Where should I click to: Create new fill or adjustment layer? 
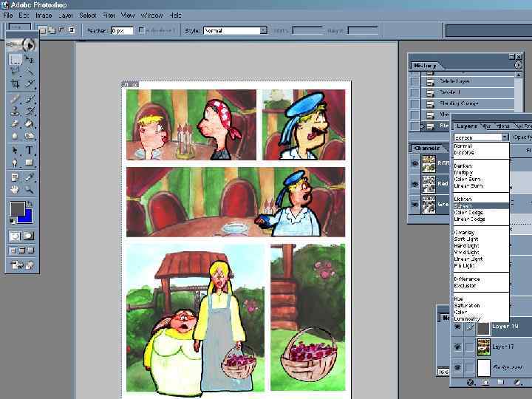517,383
